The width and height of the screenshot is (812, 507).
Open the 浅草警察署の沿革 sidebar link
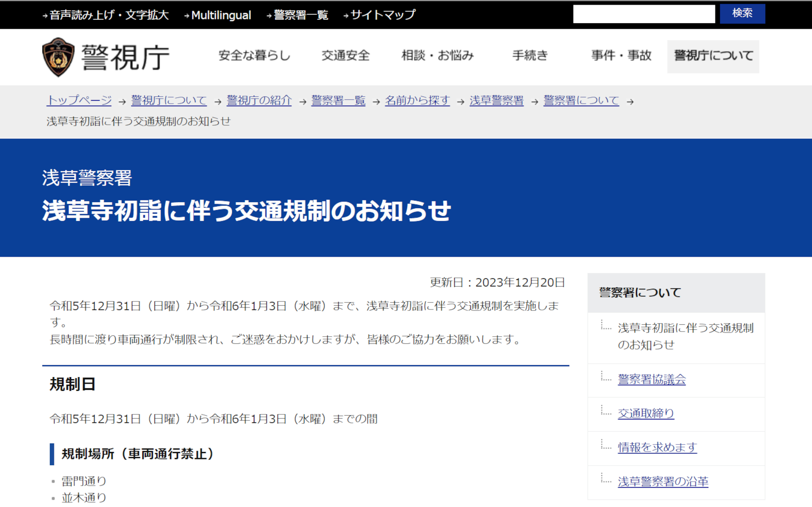(x=663, y=481)
